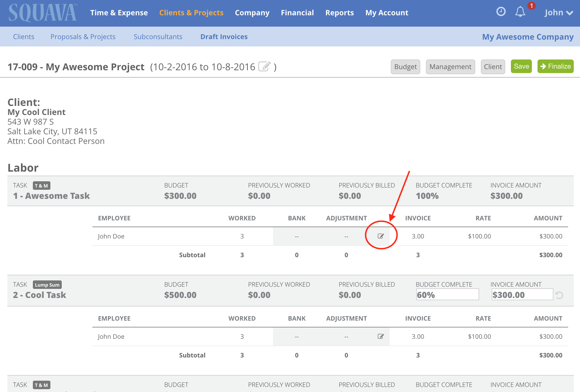Edit adjustment for John Doe in Cool Task
This screenshot has width=580, height=392.
[x=381, y=336]
